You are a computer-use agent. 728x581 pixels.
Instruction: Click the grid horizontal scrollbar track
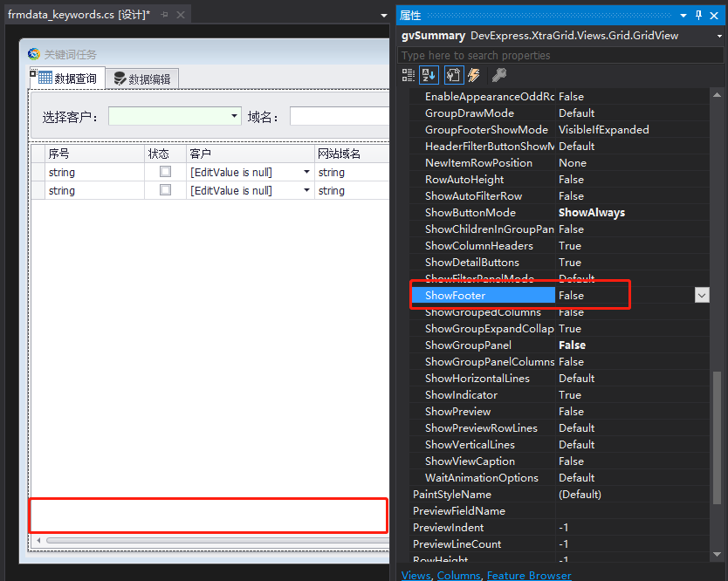(x=217, y=540)
